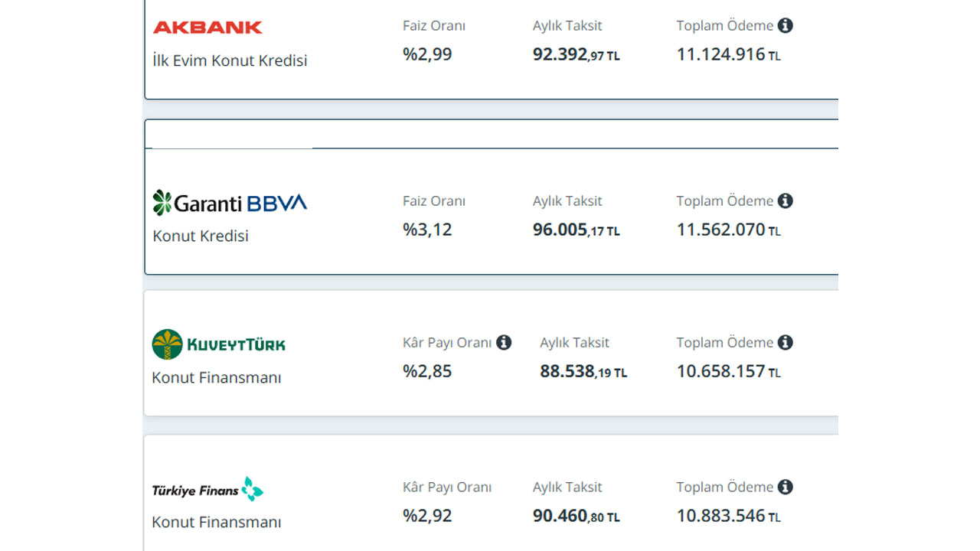Click the Akbank logo
980x551 pixels.
pyautogui.click(x=207, y=28)
